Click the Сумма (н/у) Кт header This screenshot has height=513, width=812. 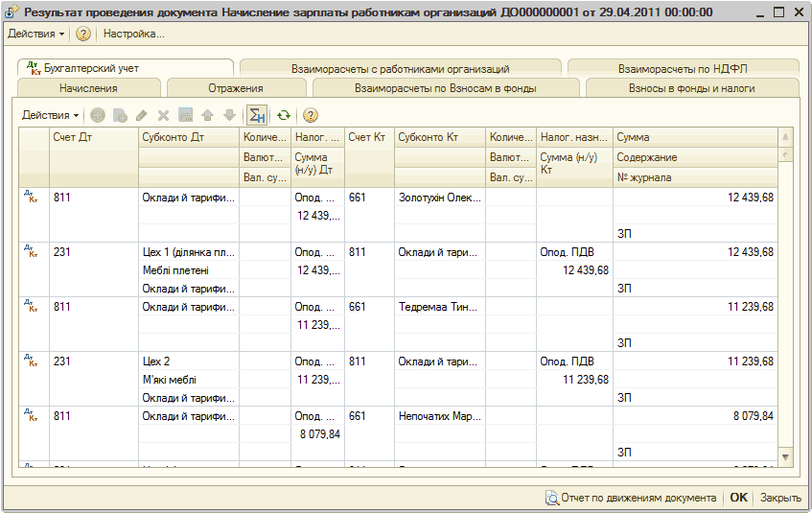pos(574,168)
